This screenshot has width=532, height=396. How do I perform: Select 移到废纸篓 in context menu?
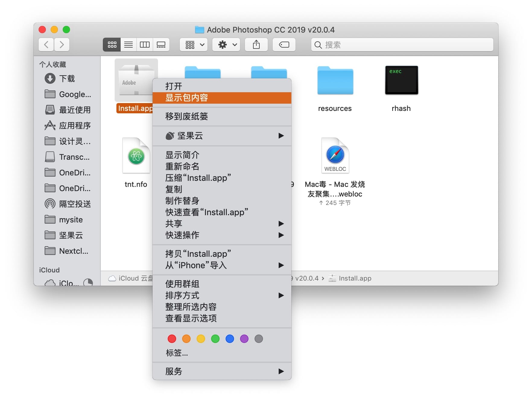tap(222, 116)
